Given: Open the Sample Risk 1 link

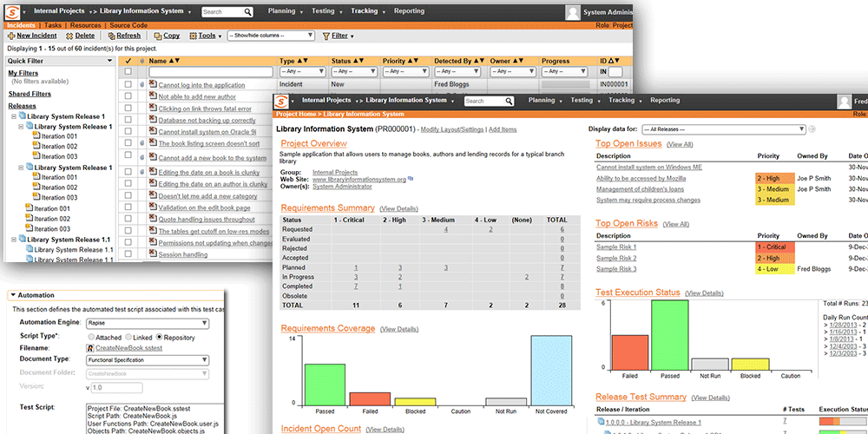Looking at the screenshot, I should coord(616,247).
